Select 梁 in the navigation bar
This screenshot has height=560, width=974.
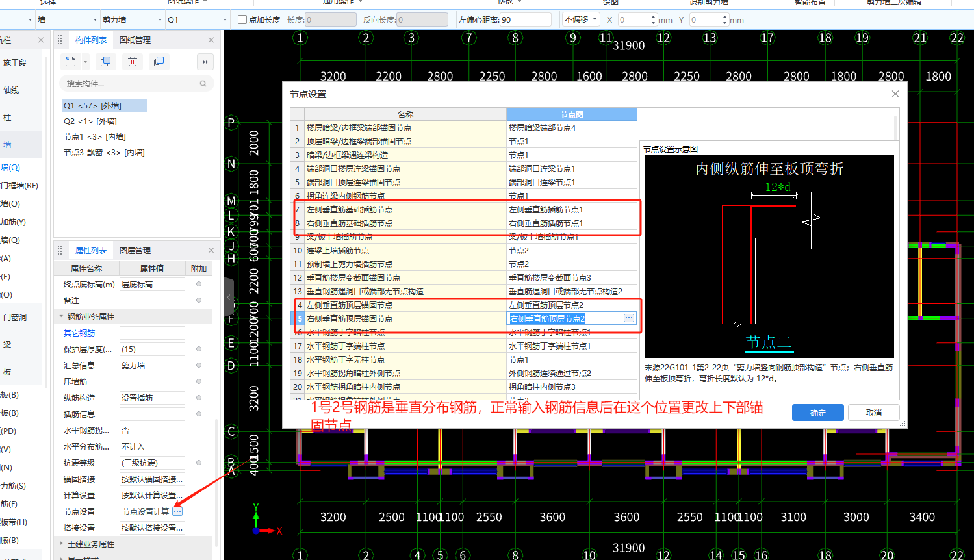coord(7,345)
